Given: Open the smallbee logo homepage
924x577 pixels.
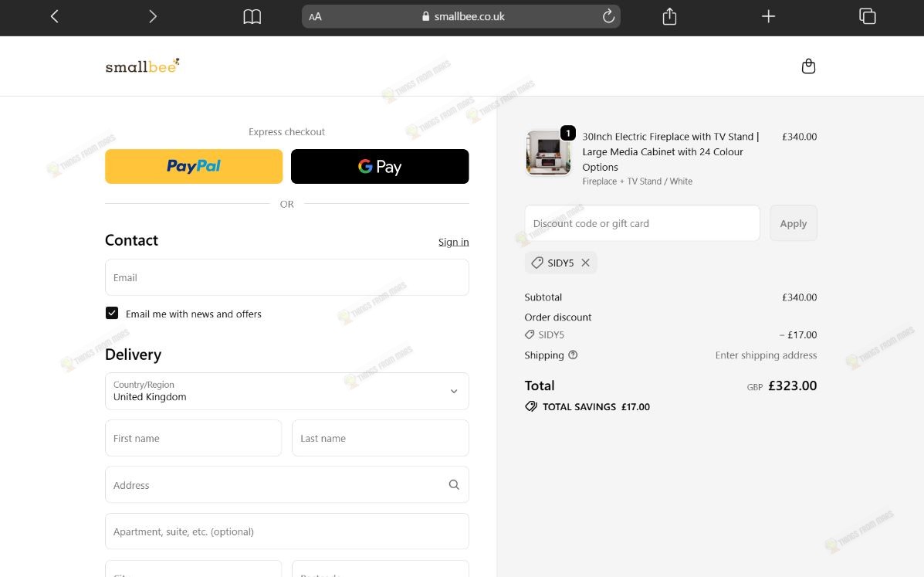Looking at the screenshot, I should [142, 66].
